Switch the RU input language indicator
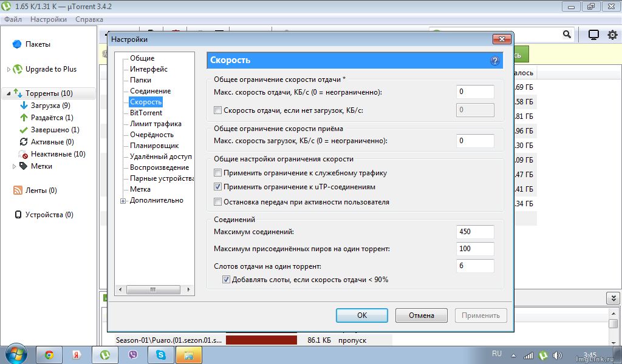The height and width of the screenshot is (364, 622). [x=497, y=354]
